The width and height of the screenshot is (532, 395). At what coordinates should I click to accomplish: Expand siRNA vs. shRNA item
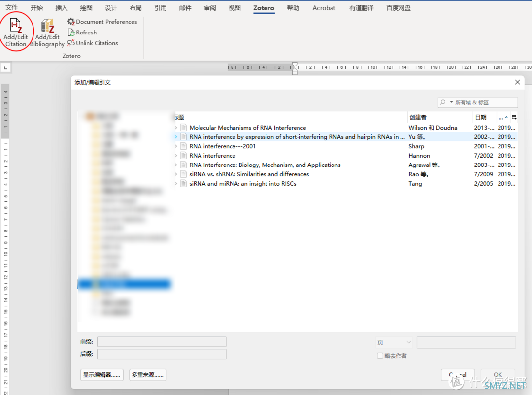point(176,174)
